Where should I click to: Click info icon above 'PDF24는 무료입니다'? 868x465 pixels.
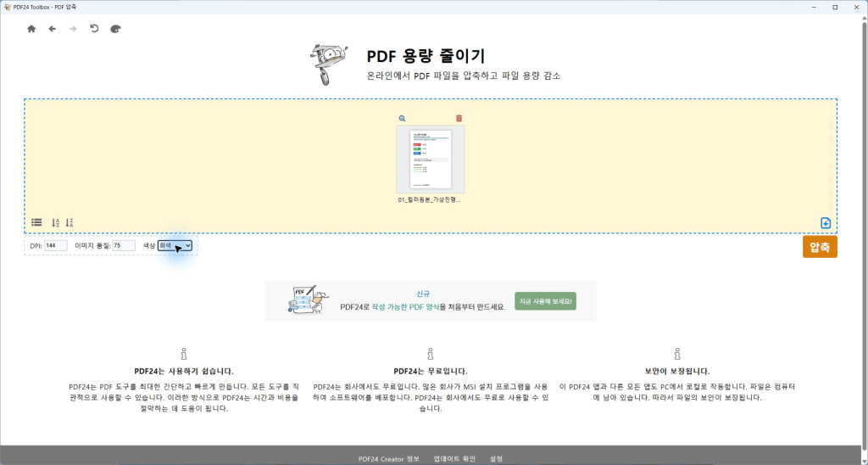click(x=430, y=354)
